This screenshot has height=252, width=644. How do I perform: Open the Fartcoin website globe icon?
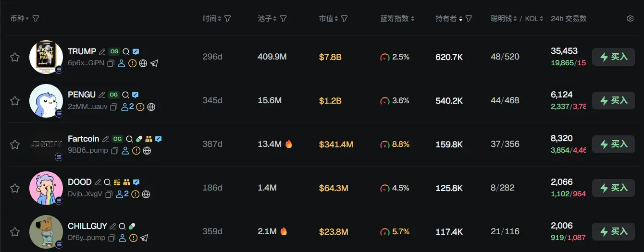tap(147, 151)
